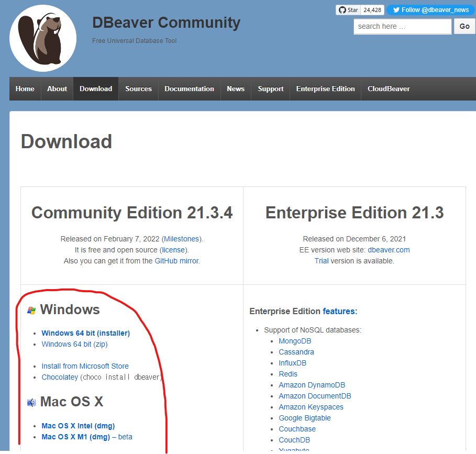
Task: Click the 'Mac OS X' section heading
Action: tap(72, 402)
